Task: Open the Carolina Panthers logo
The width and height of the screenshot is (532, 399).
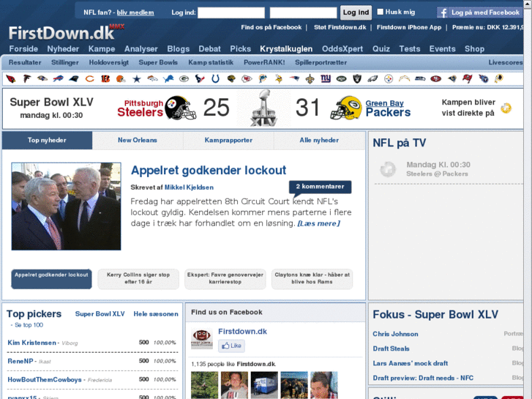Action: click(74, 79)
